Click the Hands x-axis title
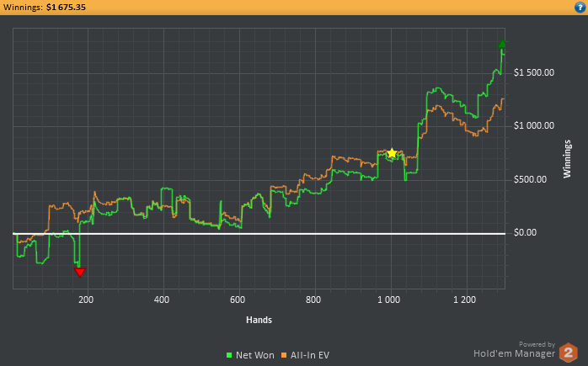The image size is (588, 366). coord(259,320)
